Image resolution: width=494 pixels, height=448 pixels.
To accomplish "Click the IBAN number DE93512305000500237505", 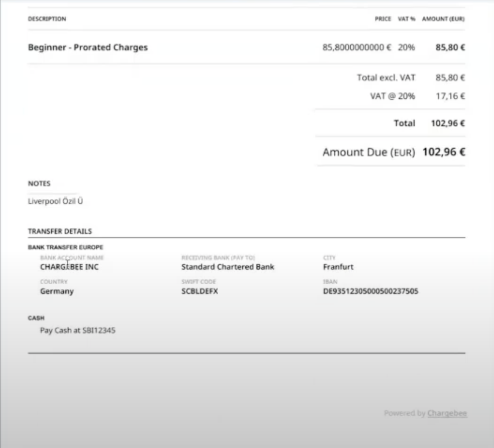I will 370,291.
